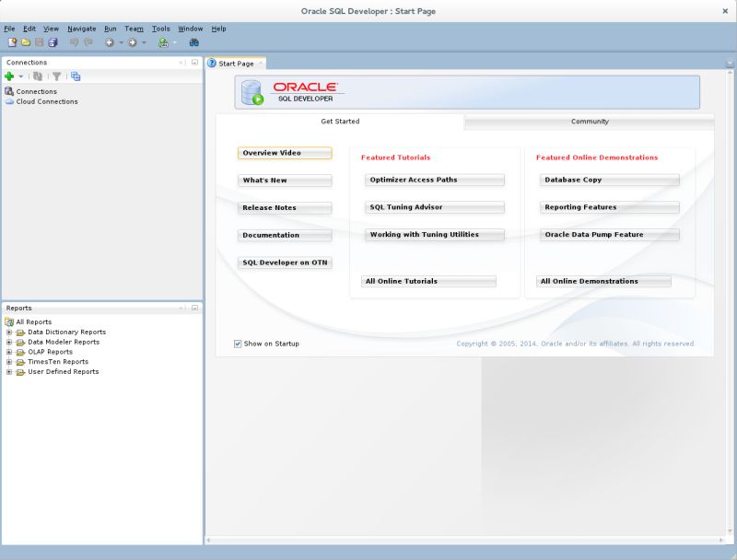The width and height of the screenshot is (737, 560).
Task: Switch to the Community tab
Action: click(x=589, y=121)
